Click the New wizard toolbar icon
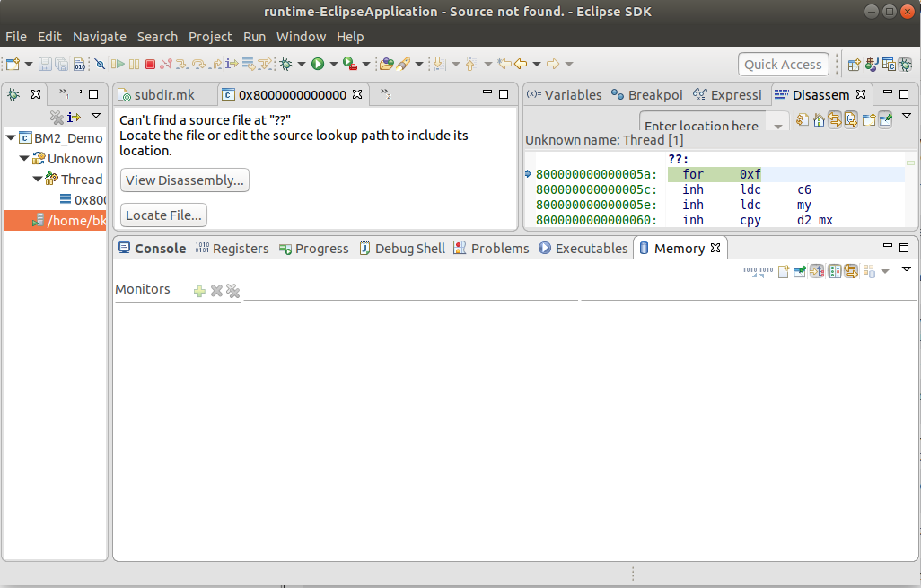The height and width of the screenshot is (588, 921). [13, 64]
